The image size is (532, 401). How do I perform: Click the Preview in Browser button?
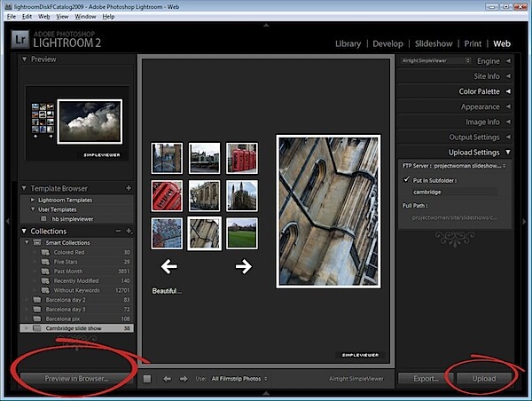(76, 379)
